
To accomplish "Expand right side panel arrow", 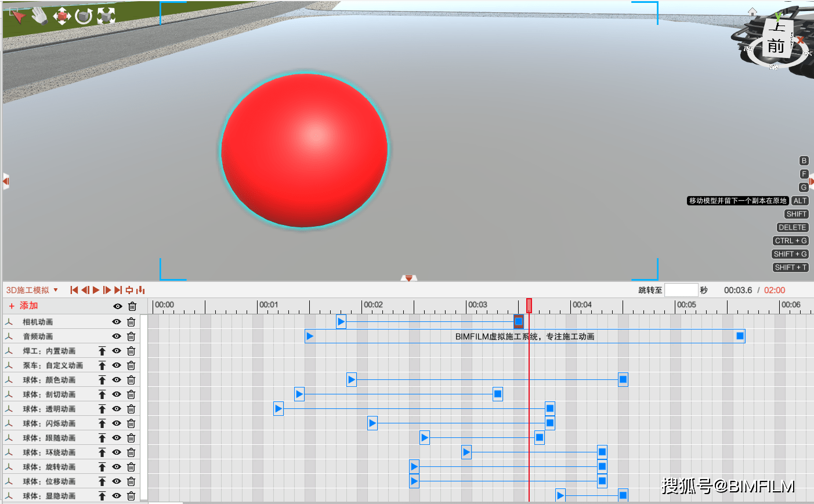I will (811, 182).
